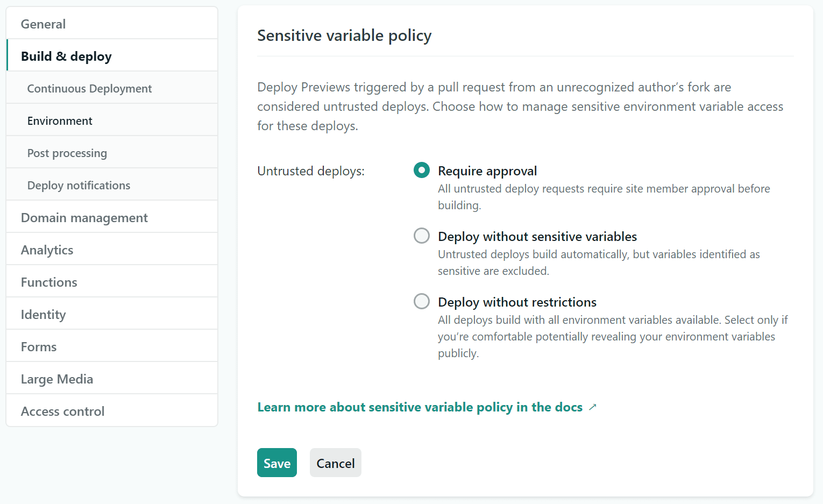The width and height of the screenshot is (823, 504).
Task: Select Deploy without restrictions radio button
Action: point(422,302)
